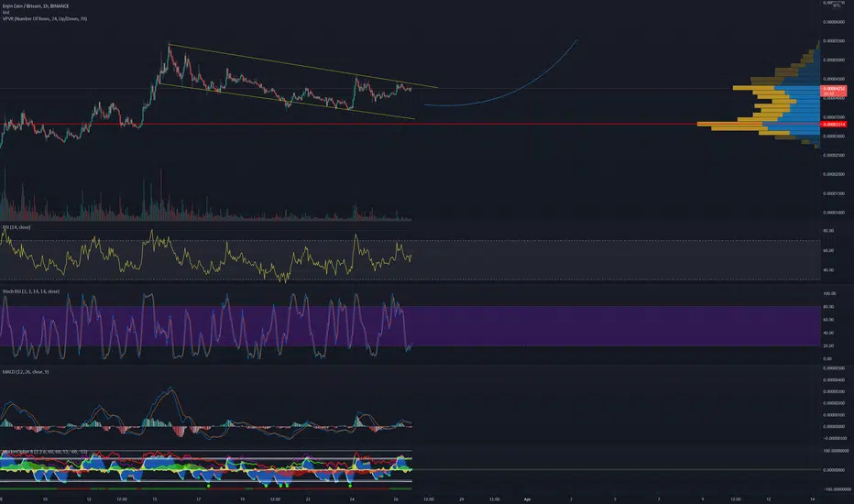This screenshot has height=504, width=854.
Task: Click the 24 date label on time axis
Action: pos(352,499)
